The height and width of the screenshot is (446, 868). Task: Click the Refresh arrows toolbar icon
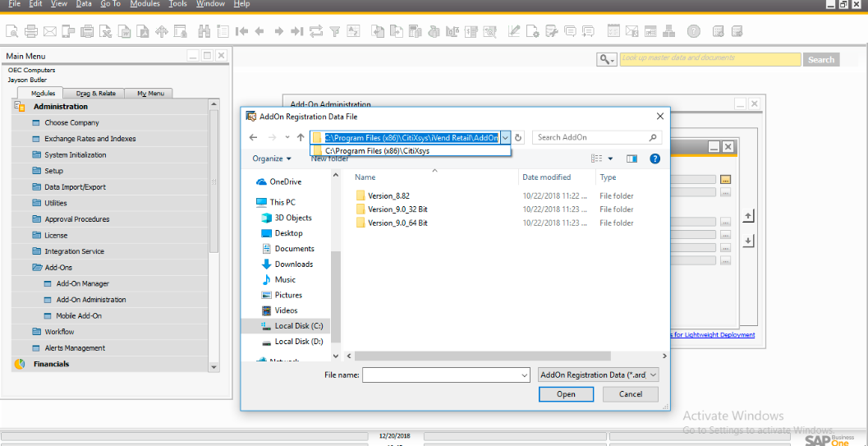click(316, 31)
